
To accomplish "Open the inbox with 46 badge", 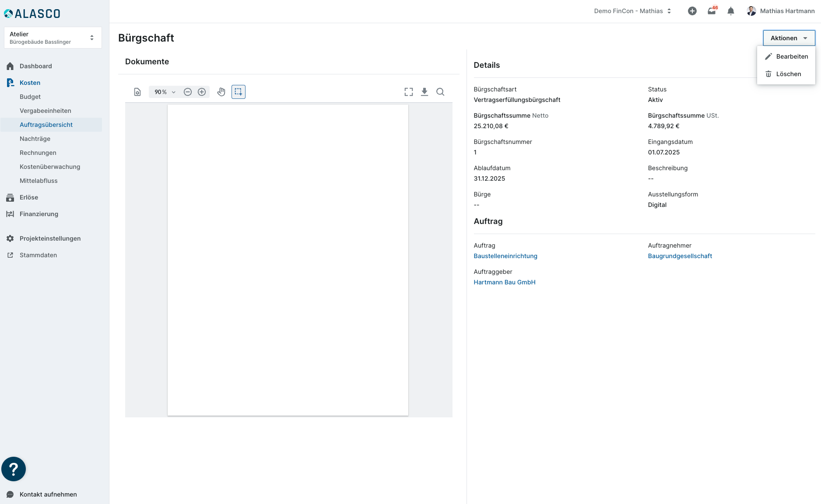I will pyautogui.click(x=712, y=11).
